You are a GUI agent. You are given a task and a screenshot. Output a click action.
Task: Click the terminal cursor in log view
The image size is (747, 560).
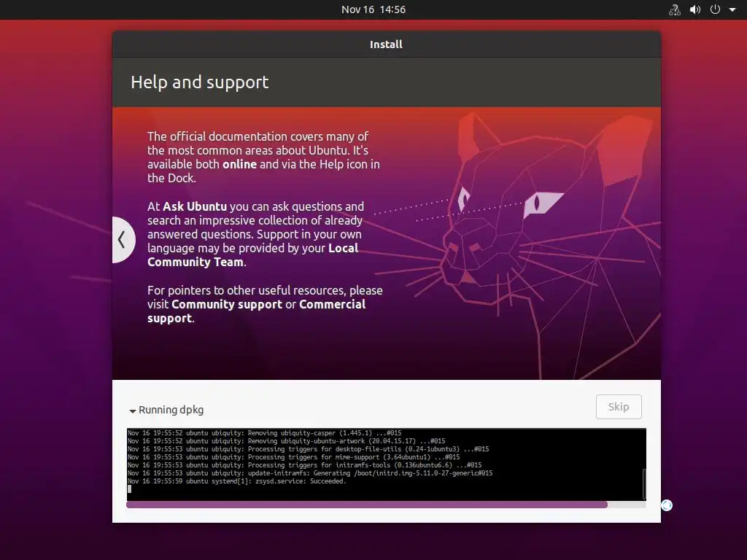(x=130, y=489)
